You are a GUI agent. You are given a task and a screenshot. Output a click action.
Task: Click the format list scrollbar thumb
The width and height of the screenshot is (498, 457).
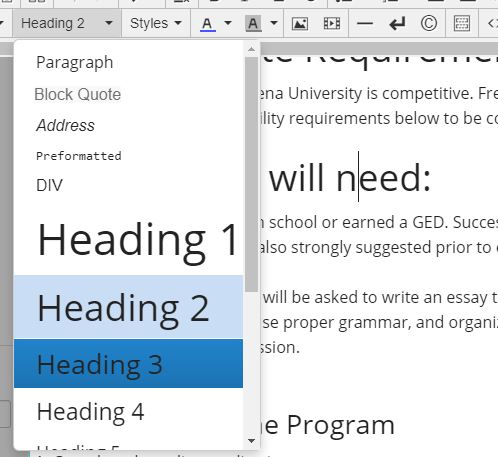click(x=252, y=174)
